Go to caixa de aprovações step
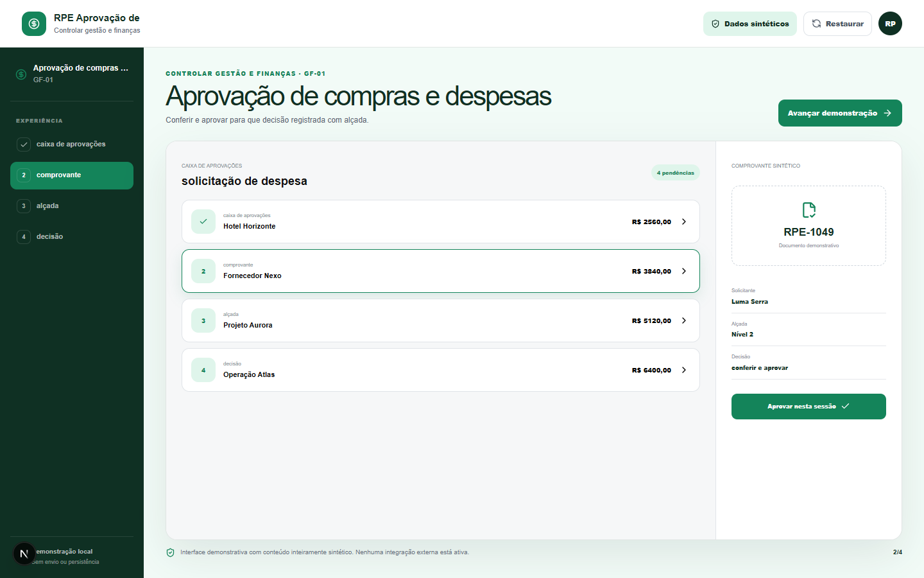This screenshot has width=924, height=578. click(x=72, y=144)
